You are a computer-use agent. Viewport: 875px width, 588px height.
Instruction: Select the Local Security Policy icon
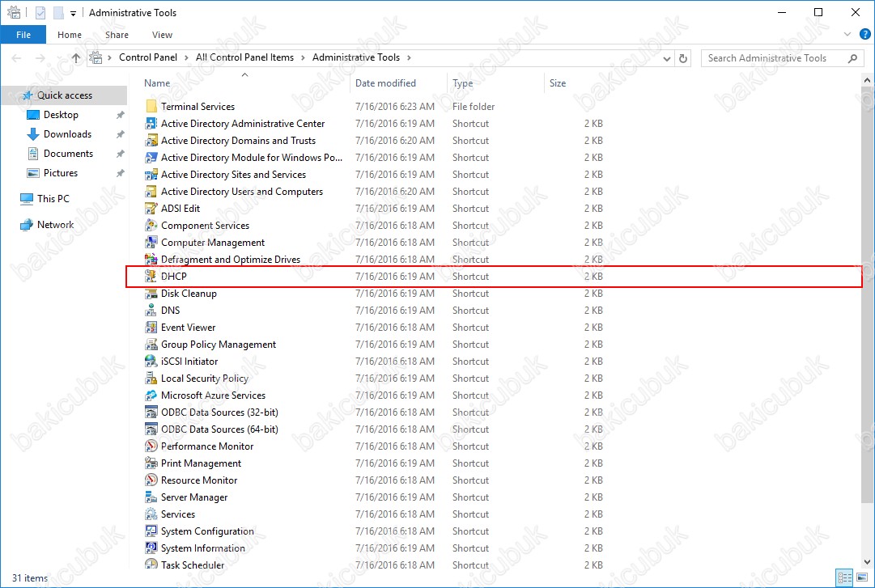click(151, 379)
